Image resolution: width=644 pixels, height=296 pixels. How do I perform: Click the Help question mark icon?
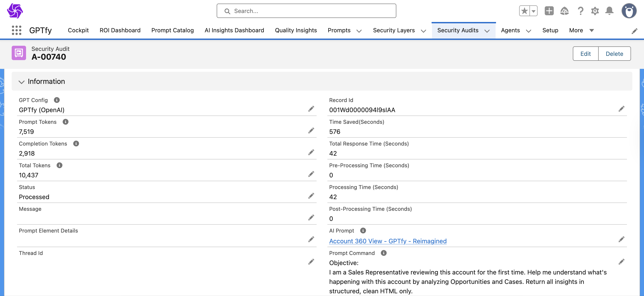580,11
